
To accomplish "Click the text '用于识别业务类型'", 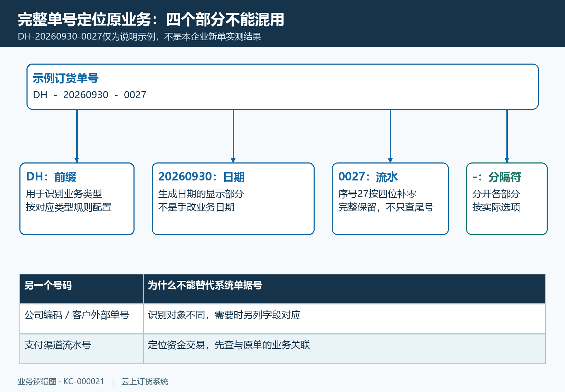I will pos(64,194).
